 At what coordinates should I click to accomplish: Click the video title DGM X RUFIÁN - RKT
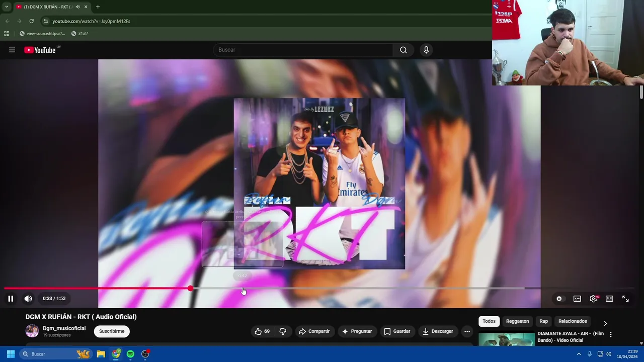81,317
